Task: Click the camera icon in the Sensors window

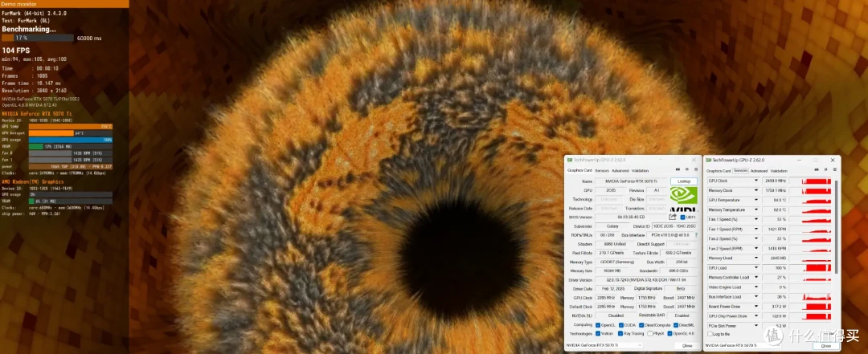Action: click(817, 170)
